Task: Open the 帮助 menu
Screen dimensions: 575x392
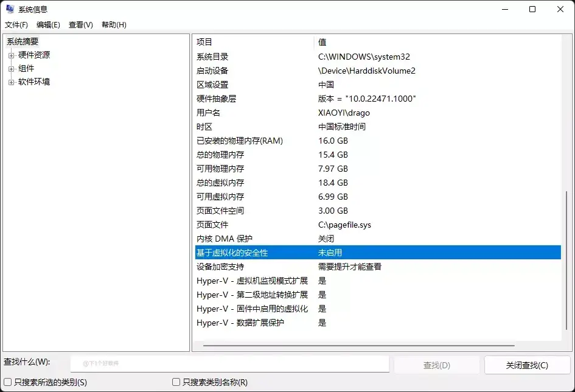Action: click(113, 25)
